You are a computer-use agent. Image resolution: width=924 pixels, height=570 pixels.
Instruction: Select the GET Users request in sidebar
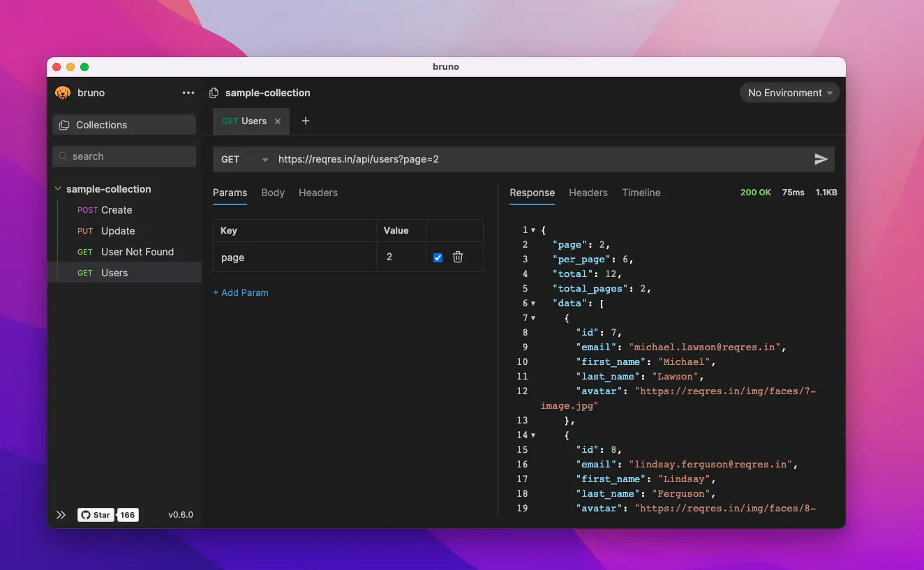click(x=124, y=273)
